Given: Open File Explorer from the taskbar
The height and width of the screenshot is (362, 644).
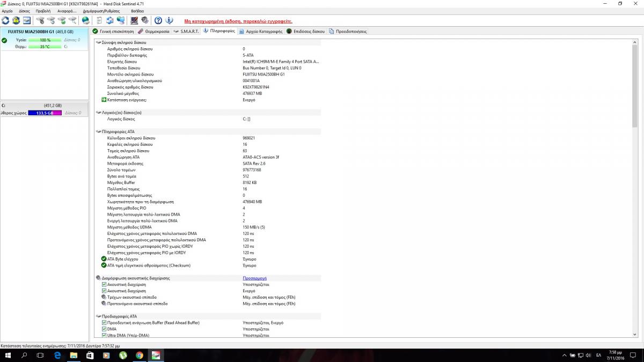Looking at the screenshot, I should click(74, 355).
